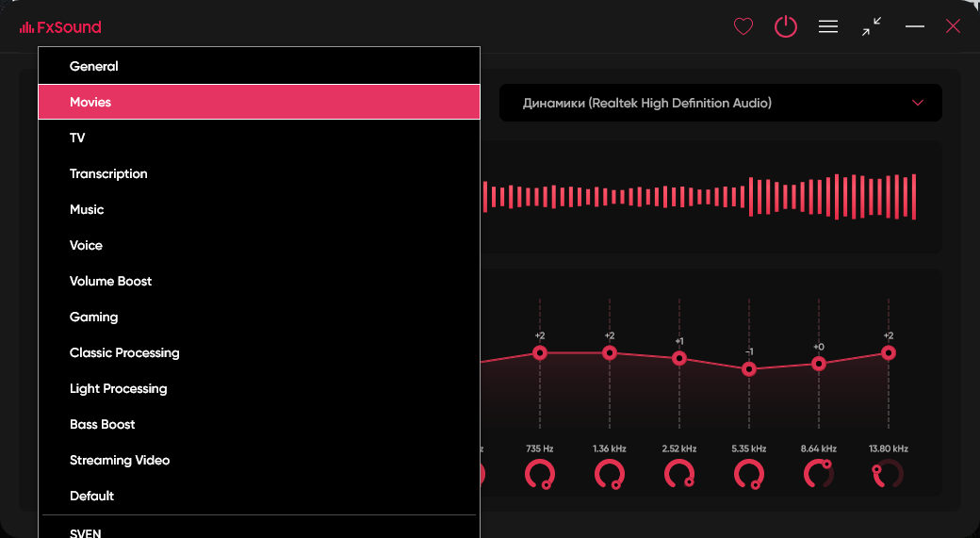
Task: Click the 1.36 kHz frequency knob
Action: click(610, 474)
